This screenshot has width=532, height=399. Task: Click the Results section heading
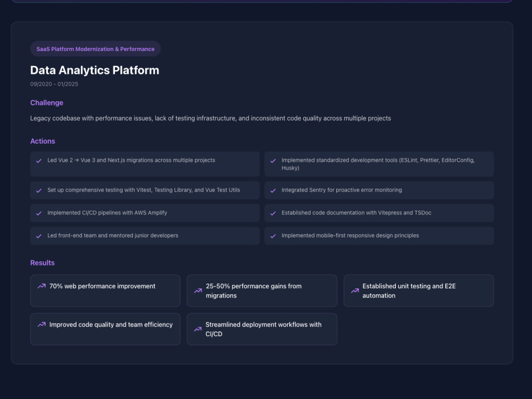pyautogui.click(x=43, y=263)
